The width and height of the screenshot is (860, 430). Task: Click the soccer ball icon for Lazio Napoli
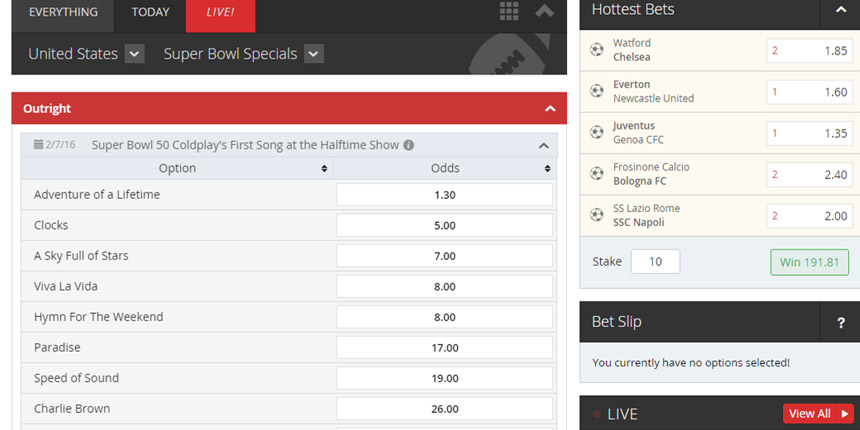[x=597, y=215]
